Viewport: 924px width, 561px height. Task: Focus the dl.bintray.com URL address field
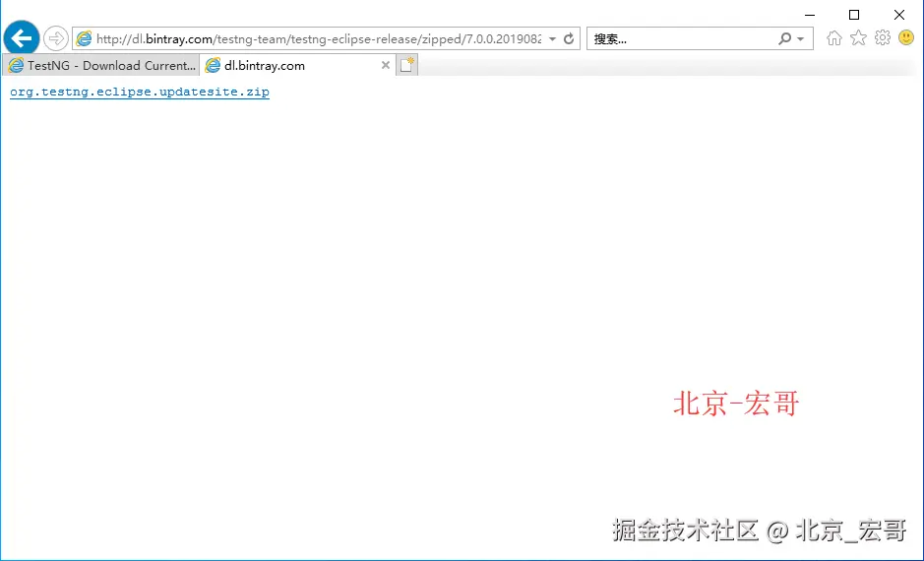coord(318,39)
